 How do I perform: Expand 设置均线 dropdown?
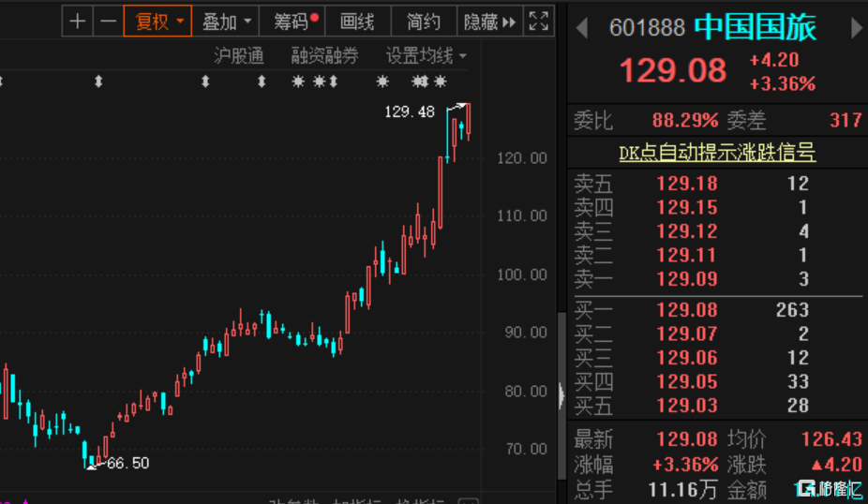point(426,55)
